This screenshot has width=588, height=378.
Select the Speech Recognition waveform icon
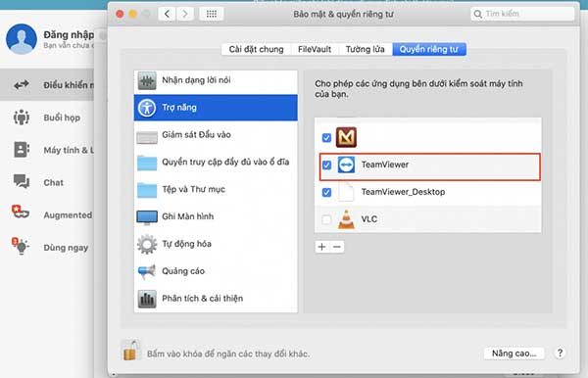coord(147,80)
